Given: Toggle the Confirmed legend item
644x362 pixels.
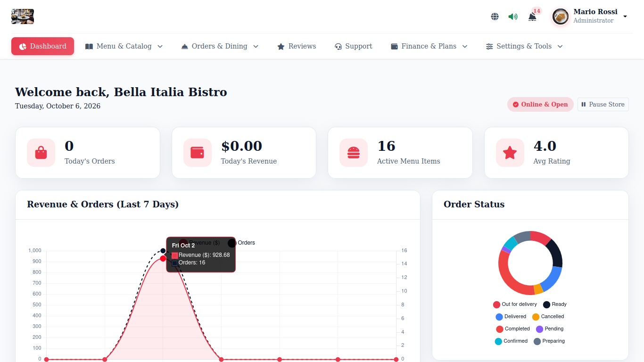Looking at the screenshot, I should pyautogui.click(x=511, y=341).
